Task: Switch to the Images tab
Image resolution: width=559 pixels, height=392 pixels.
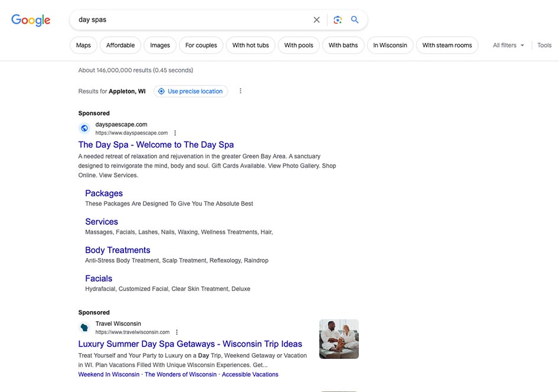Action: click(160, 45)
